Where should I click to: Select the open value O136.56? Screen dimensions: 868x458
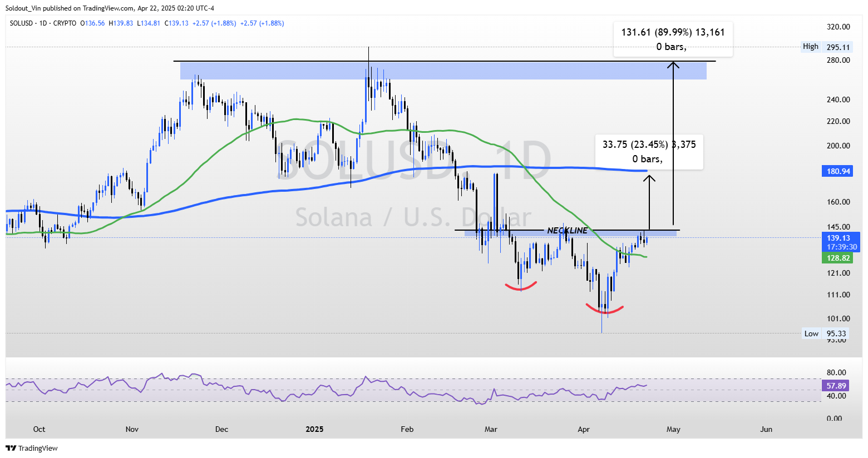point(92,23)
